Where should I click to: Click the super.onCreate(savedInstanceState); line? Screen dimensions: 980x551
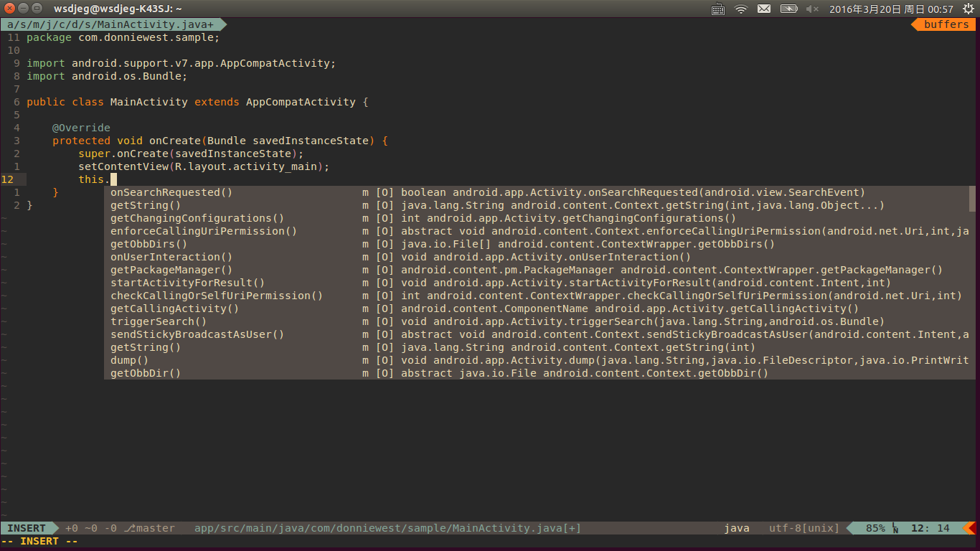[191, 154]
